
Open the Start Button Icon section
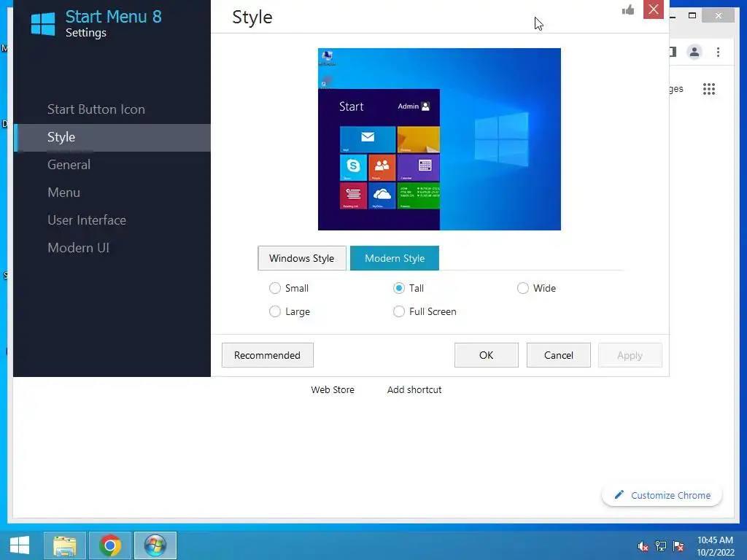click(x=96, y=109)
